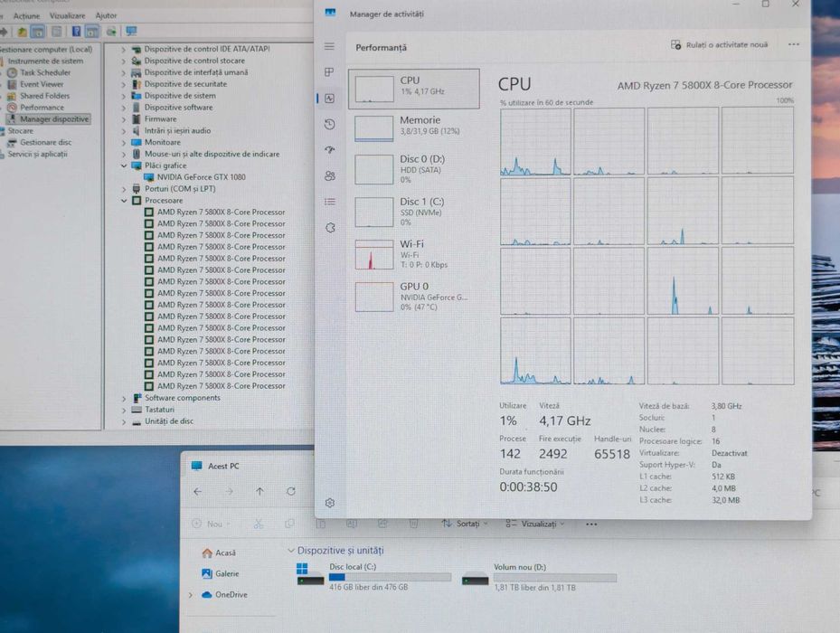
Task: Click Nou button in File Explorer
Action: click(211, 524)
